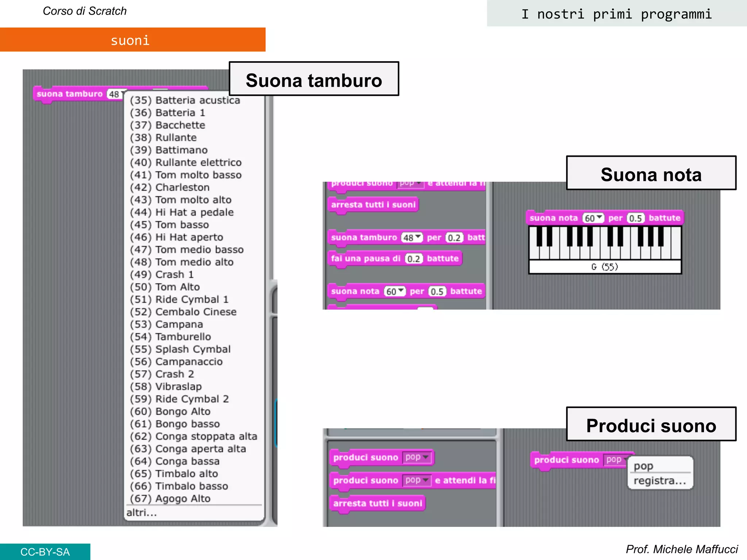Viewport: 747px width, 560px height.
Task: Pick (55) Splash Cymbal
Action: (x=180, y=349)
